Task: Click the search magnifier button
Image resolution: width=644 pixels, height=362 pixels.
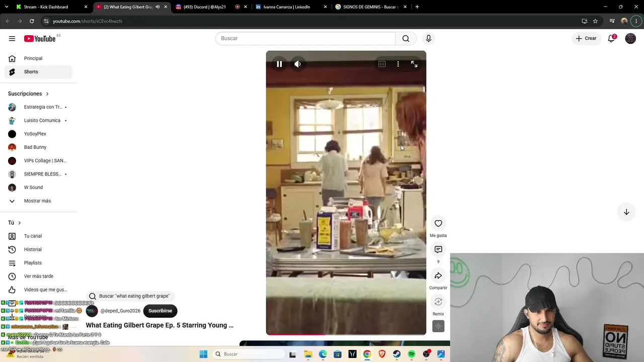Action: [x=406, y=39]
